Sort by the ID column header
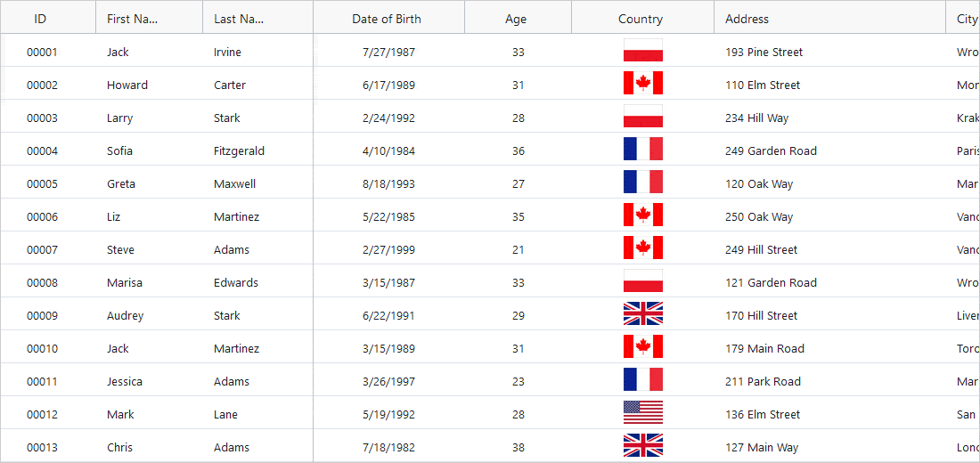This screenshot has height=463, width=980. [41, 19]
